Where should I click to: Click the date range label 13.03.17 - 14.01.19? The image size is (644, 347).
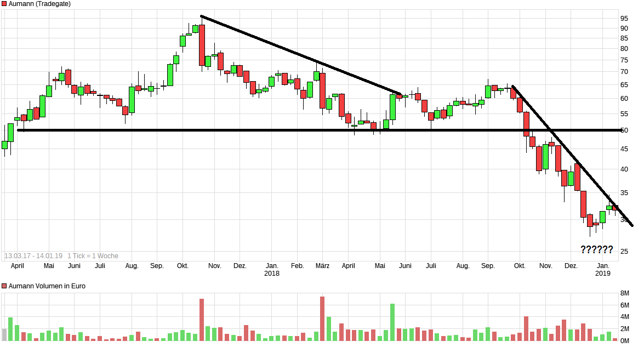tap(33, 255)
